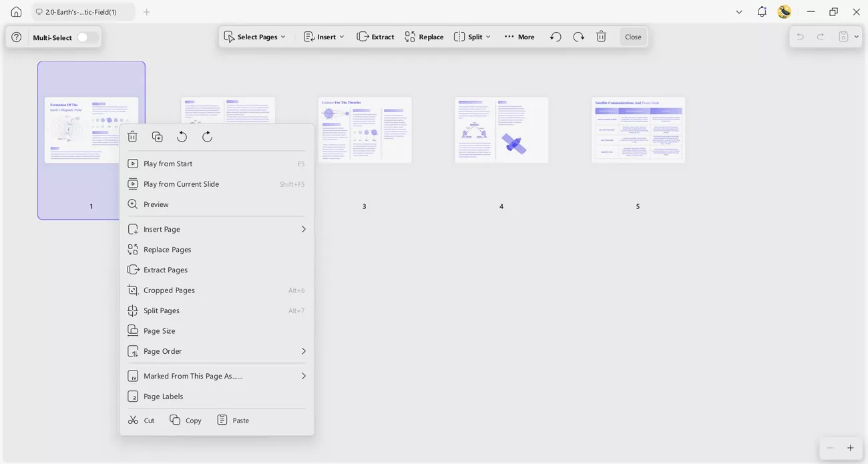Image resolution: width=868 pixels, height=464 pixels.
Task: Click the redo arrow in the toolbar
Action: (578, 37)
